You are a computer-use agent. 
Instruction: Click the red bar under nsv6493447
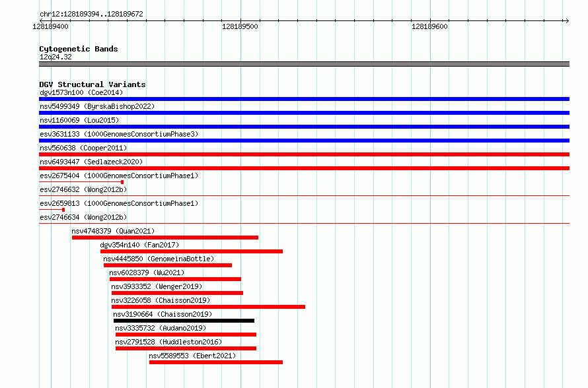pyautogui.click(x=304, y=168)
